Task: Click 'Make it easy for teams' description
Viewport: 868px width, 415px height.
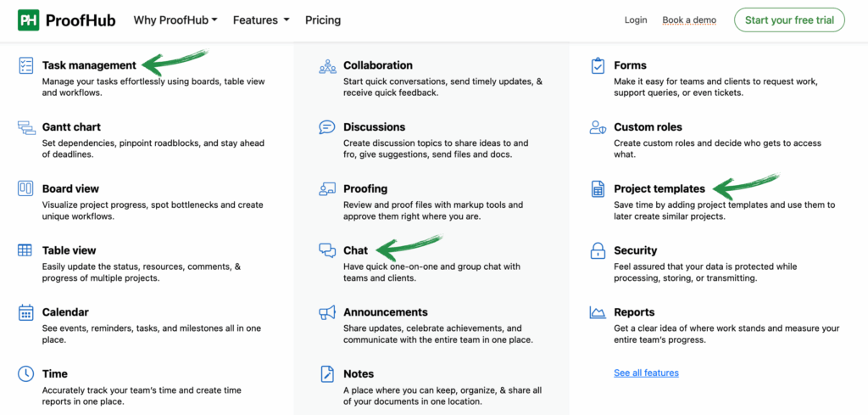Action: coord(715,87)
